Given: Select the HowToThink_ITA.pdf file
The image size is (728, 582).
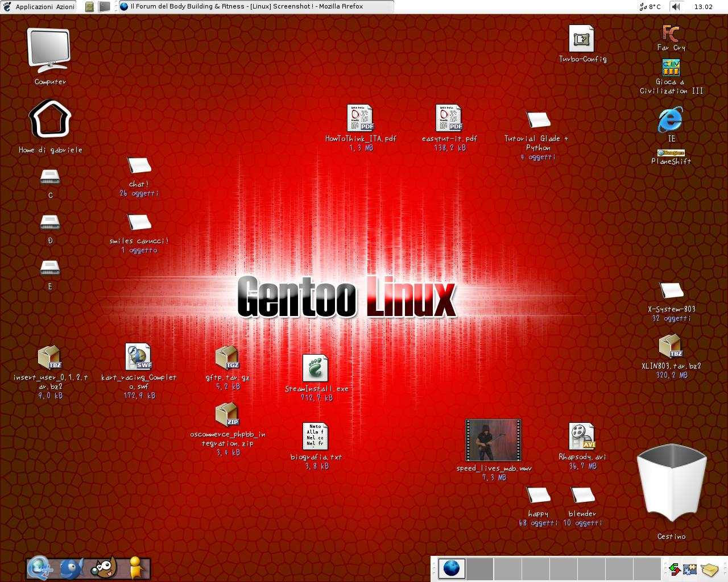Looking at the screenshot, I should 361,118.
